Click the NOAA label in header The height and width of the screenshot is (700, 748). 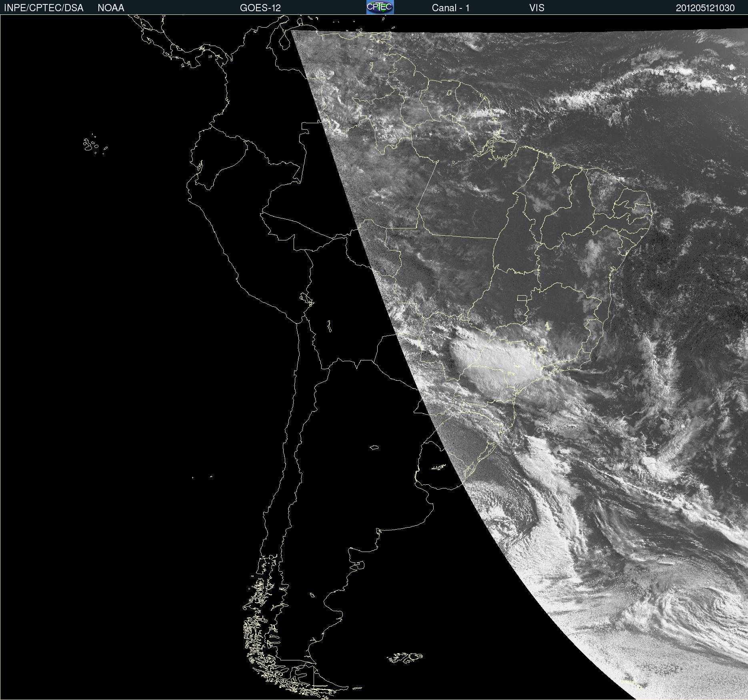point(111,8)
